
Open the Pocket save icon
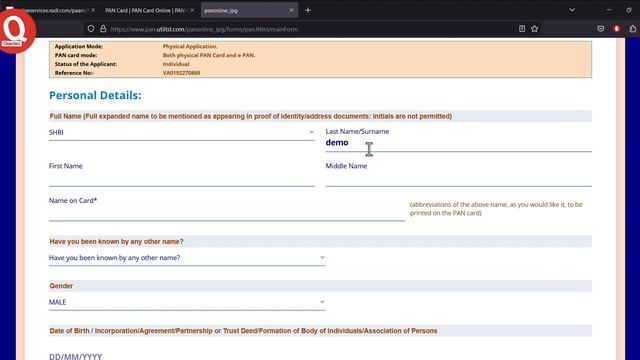(x=600, y=29)
